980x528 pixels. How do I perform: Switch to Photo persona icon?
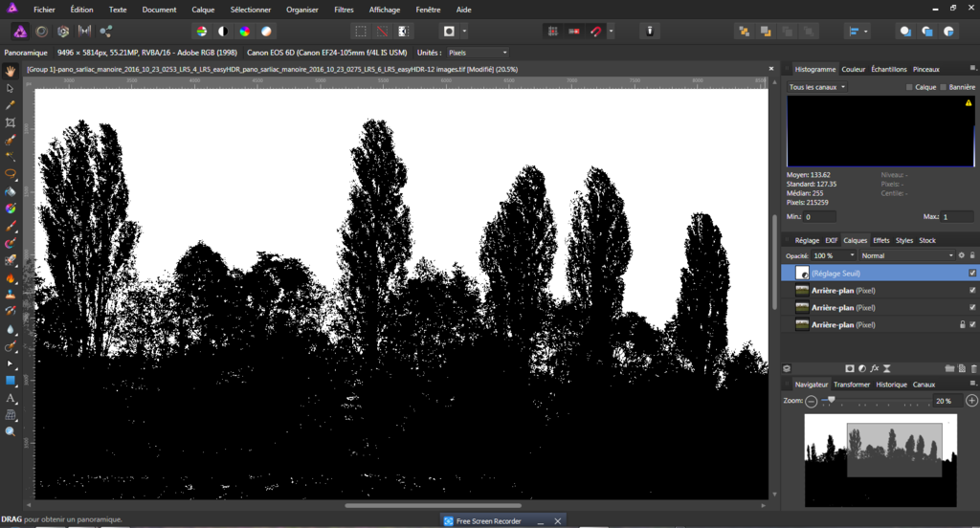pos(20,32)
